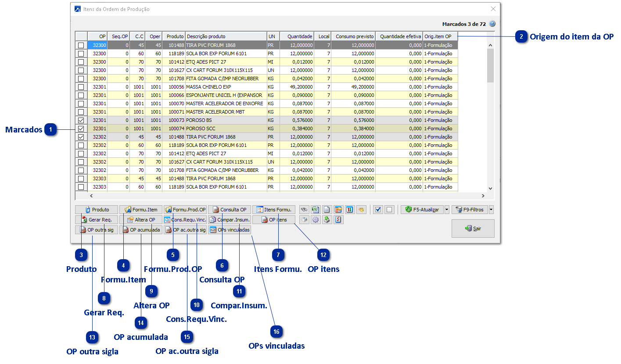The width and height of the screenshot is (621, 364).
Task: Click the red-green sort arrows icon
Action: [350, 210]
